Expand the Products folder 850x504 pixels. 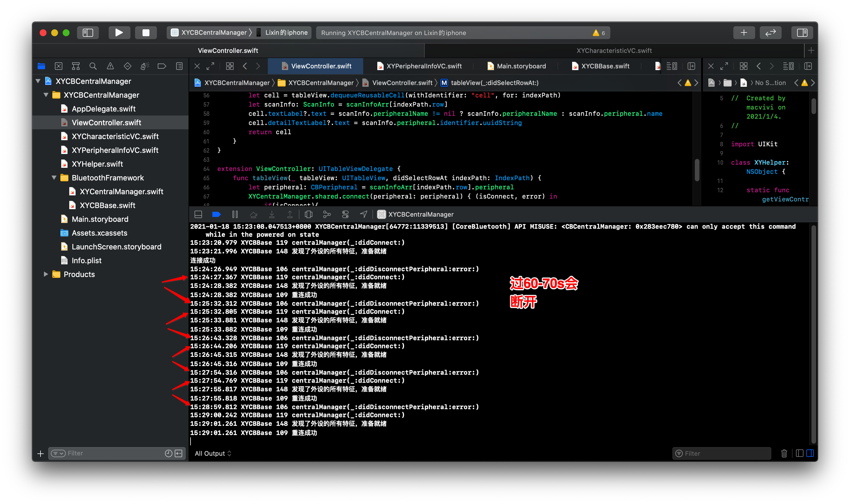tap(46, 274)
